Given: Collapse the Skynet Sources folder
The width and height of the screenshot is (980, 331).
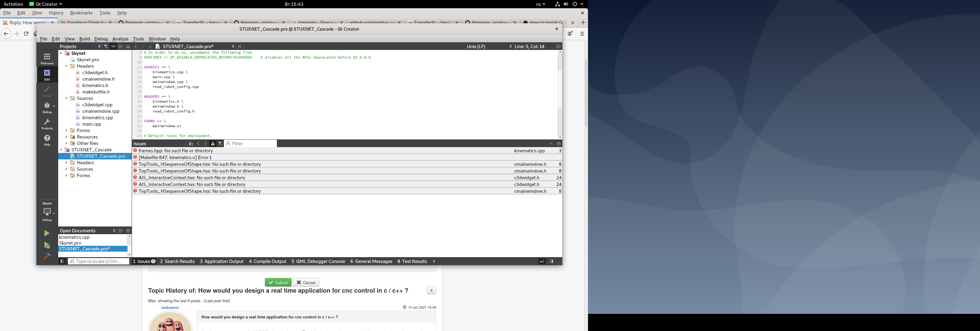Looking at the screenshot, I should pyautogui.click(x=66, y=98).
